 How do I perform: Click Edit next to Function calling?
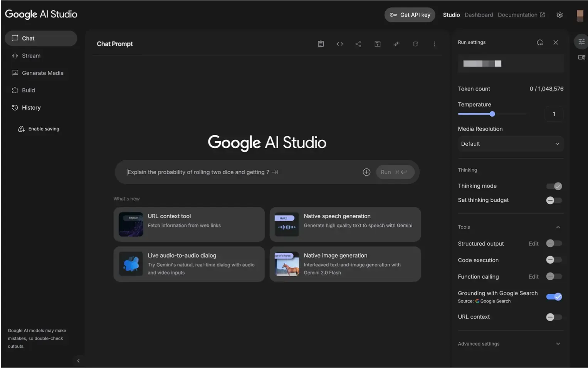tap(533, 276)
